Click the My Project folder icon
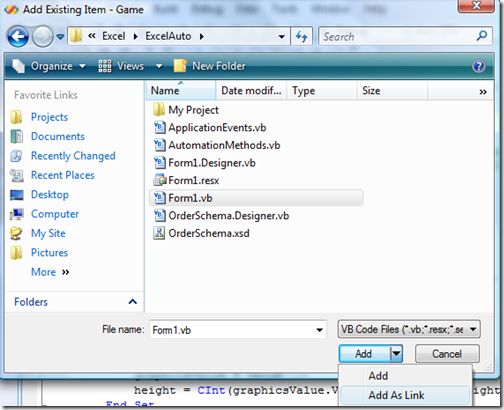Image resolution: width=504 pixels, height=410 pixels. click(x=159, y=109)
